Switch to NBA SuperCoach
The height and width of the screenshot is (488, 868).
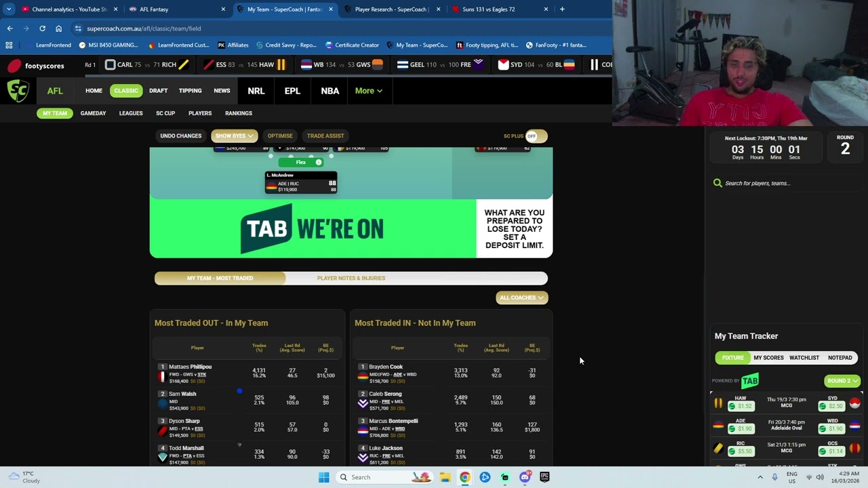tap(330, 91)
